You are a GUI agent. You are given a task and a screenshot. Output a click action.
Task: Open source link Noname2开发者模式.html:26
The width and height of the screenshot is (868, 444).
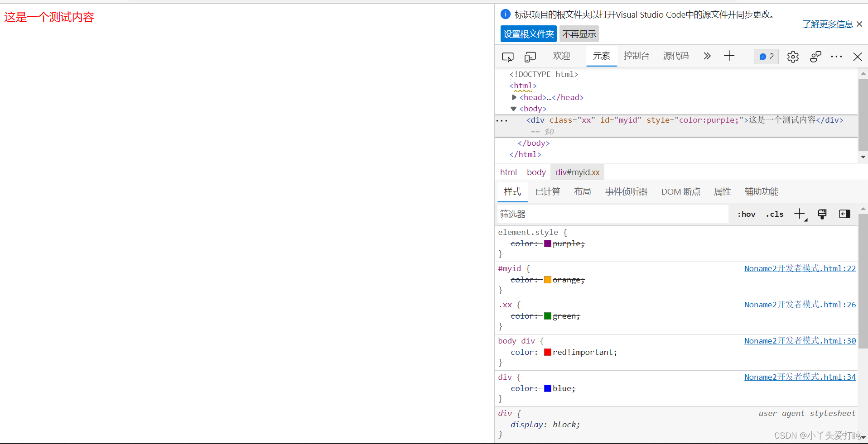pyautogui.click(x=800, y=305)
